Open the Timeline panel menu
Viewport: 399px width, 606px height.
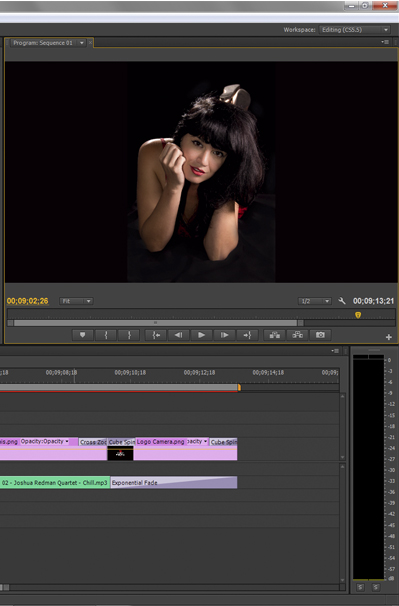[335, 351]
